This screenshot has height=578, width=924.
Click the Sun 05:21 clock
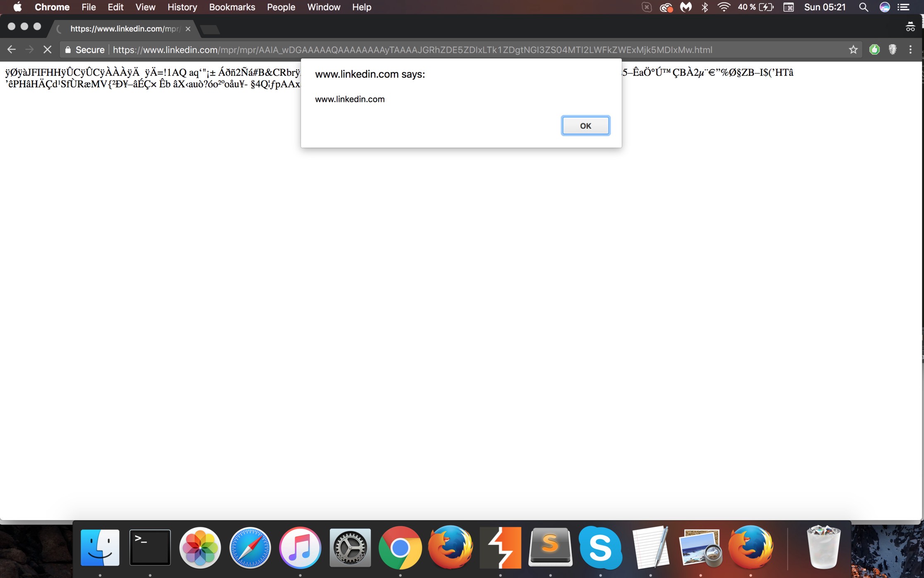825,7
